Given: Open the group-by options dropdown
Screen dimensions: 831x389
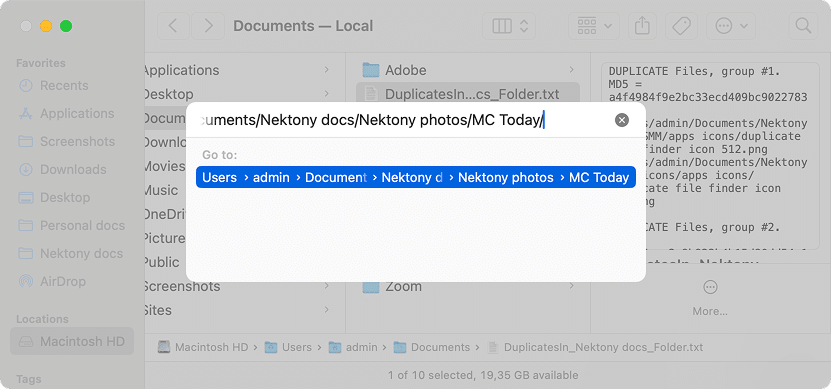Looking at the screenshot, I should tap(595, 26).
